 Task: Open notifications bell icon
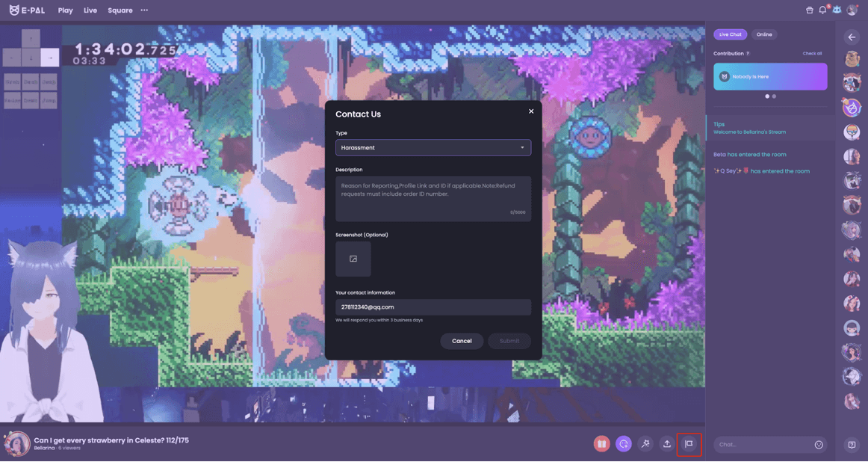click(822, 10)
